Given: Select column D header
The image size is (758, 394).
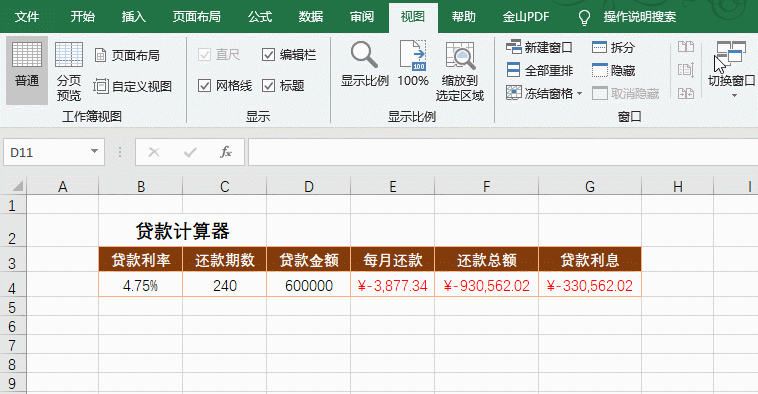Looking at the screenshot, I should 308,187.
